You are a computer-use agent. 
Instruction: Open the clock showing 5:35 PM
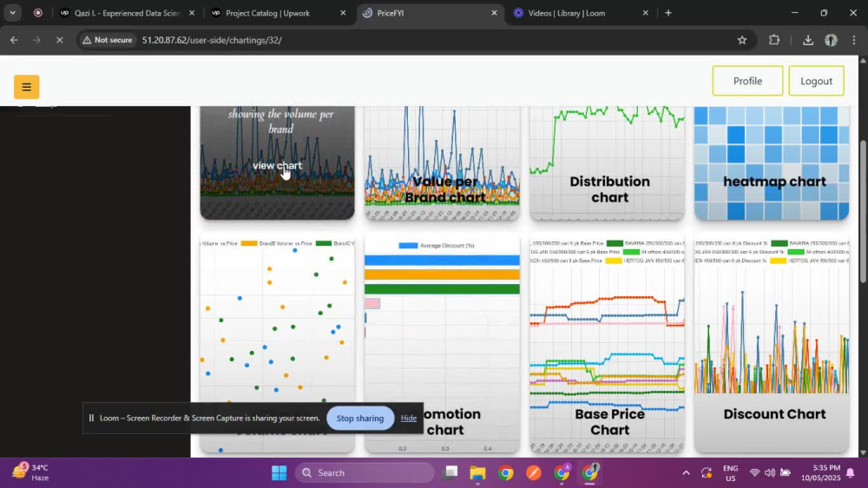(x=821, y=472)
